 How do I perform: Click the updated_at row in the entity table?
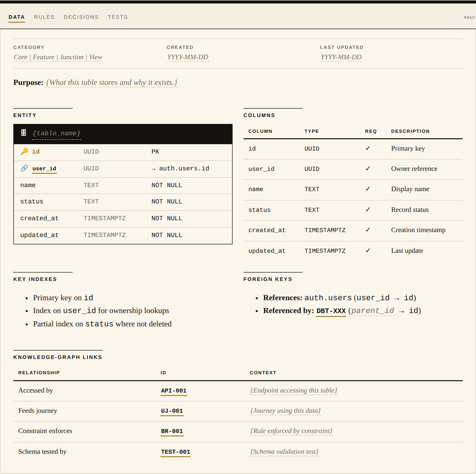(x=123, y=235)
